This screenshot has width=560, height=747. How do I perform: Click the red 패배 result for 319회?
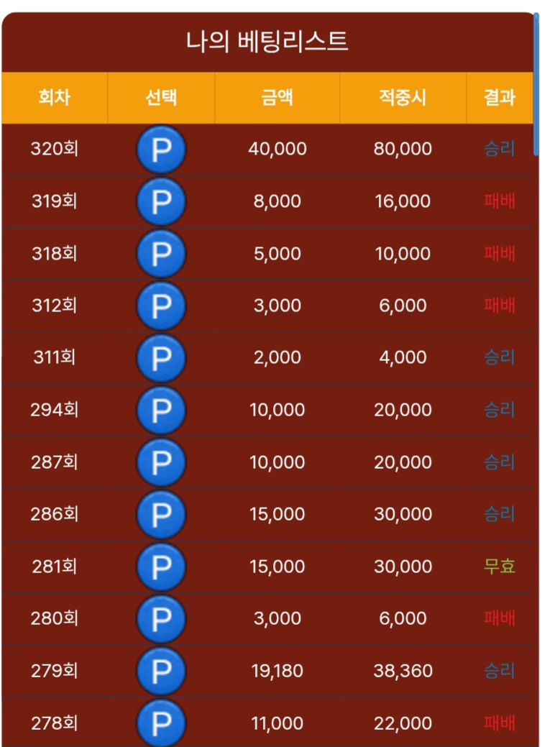[500, 201]
